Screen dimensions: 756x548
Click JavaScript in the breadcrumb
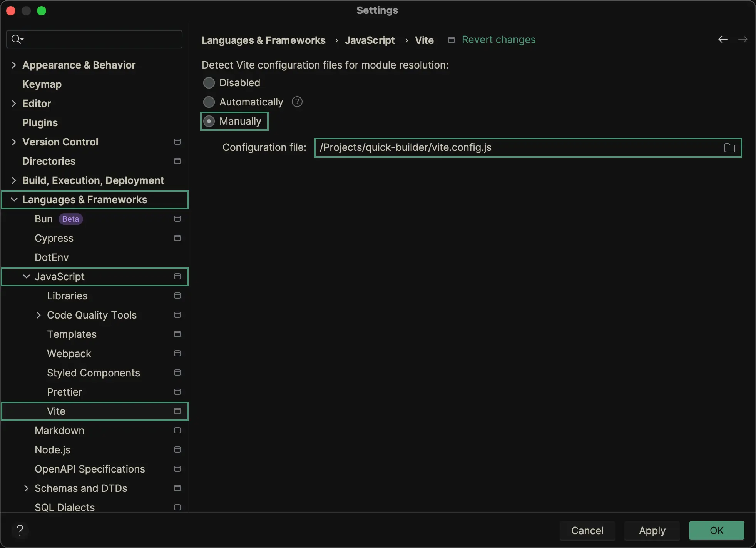(370, 40)
